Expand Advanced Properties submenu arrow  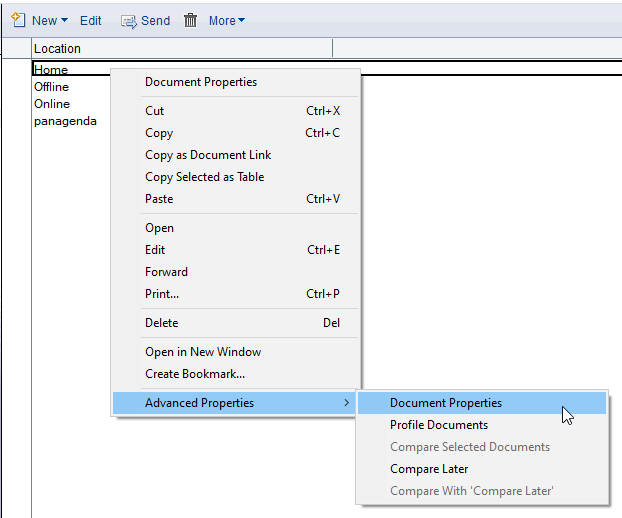click(x=347, y=403)
